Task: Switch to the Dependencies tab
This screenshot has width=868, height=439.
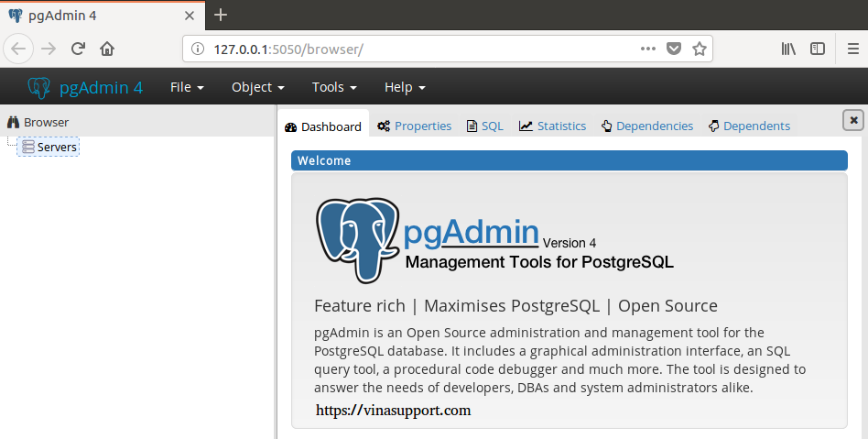Action: [x=647, y=126]
